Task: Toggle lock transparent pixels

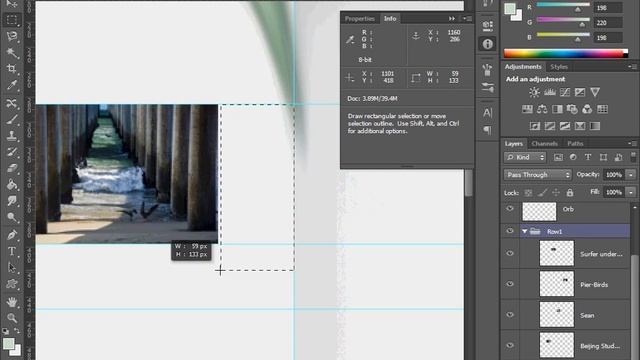Action: point(528,192)
